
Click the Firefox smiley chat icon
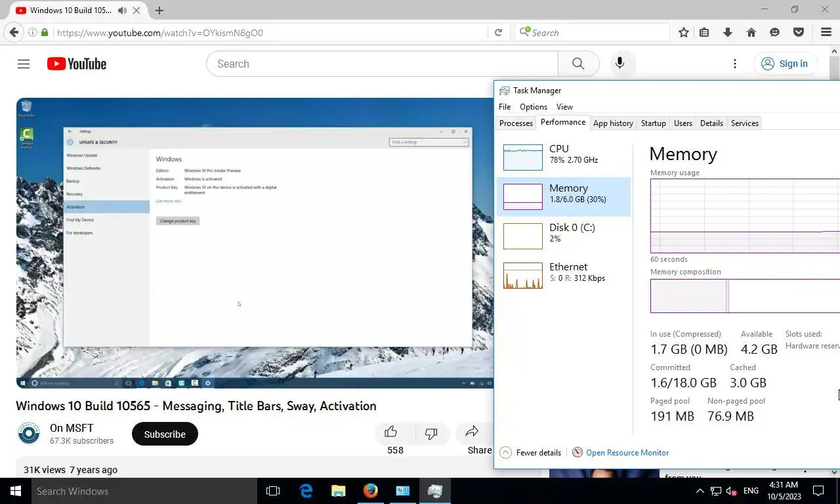coord(775,33)
